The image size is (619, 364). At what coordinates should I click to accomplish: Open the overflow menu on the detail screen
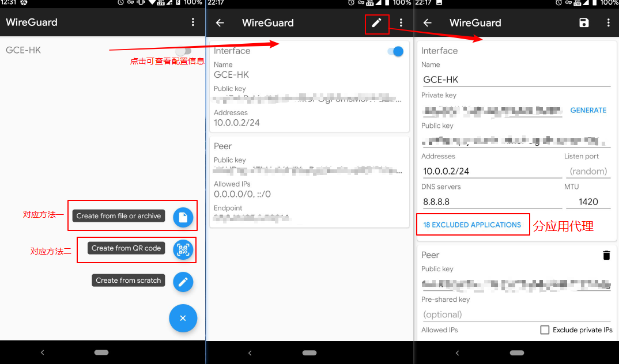(401, 22)
